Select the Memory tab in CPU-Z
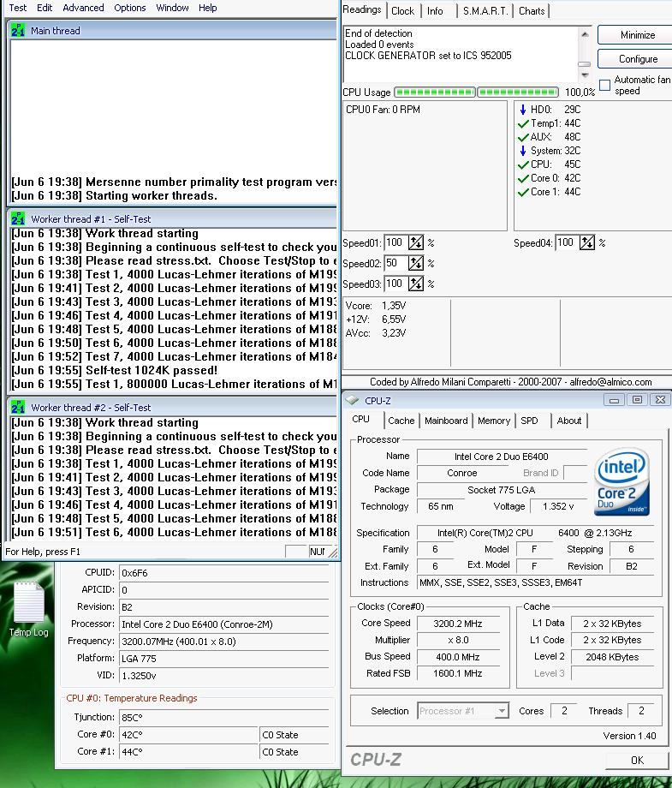 click(494, 421)
